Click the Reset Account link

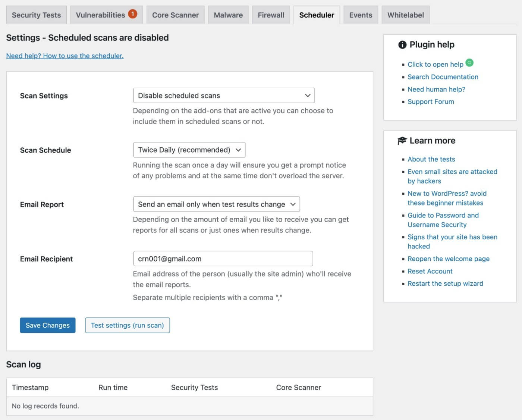pos(430,271)
